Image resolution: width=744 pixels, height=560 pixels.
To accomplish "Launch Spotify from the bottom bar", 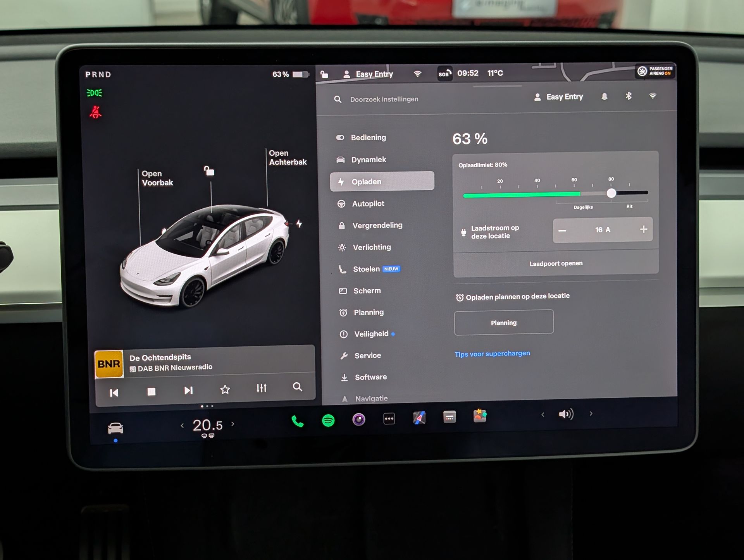I will point(328,420).
